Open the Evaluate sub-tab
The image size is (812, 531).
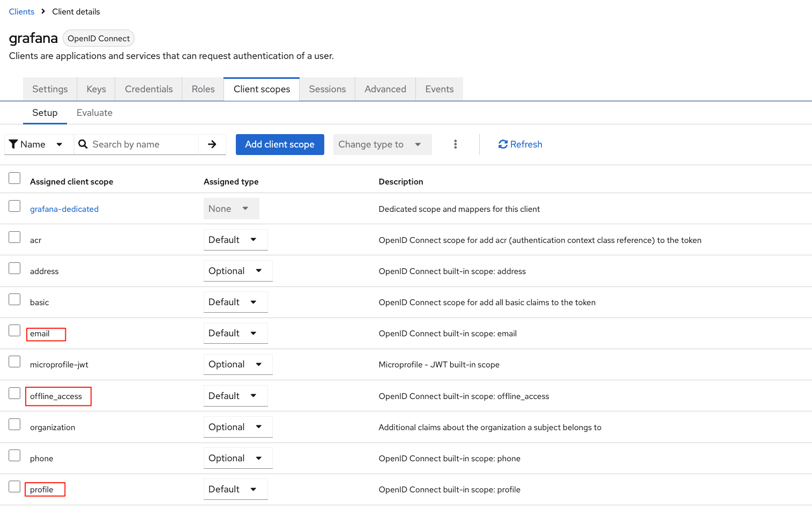coord(94,113)
